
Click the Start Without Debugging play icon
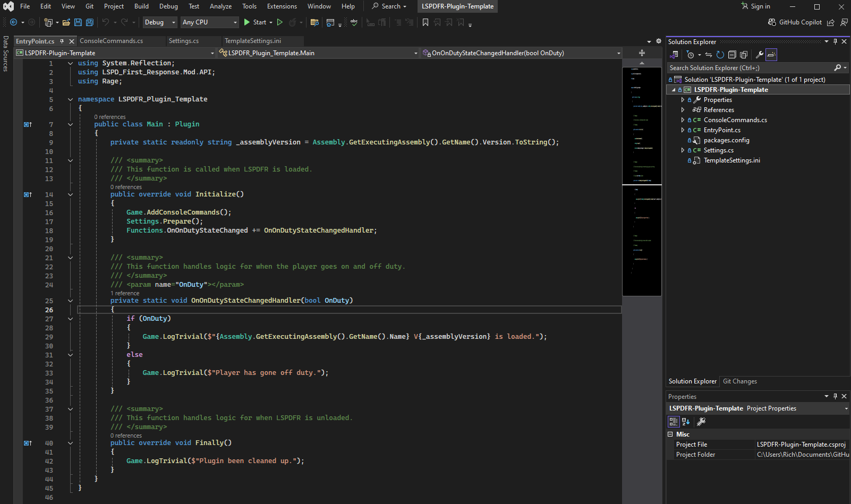280,22
